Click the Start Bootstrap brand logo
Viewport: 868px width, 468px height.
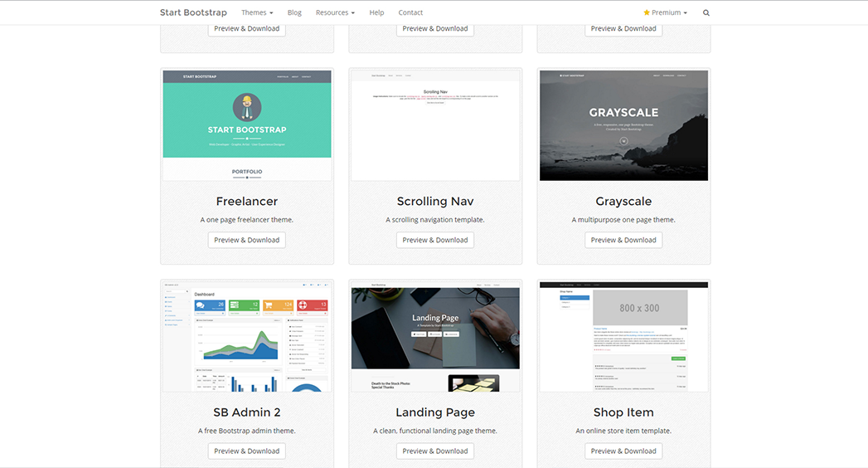click(x=194, y=12)
